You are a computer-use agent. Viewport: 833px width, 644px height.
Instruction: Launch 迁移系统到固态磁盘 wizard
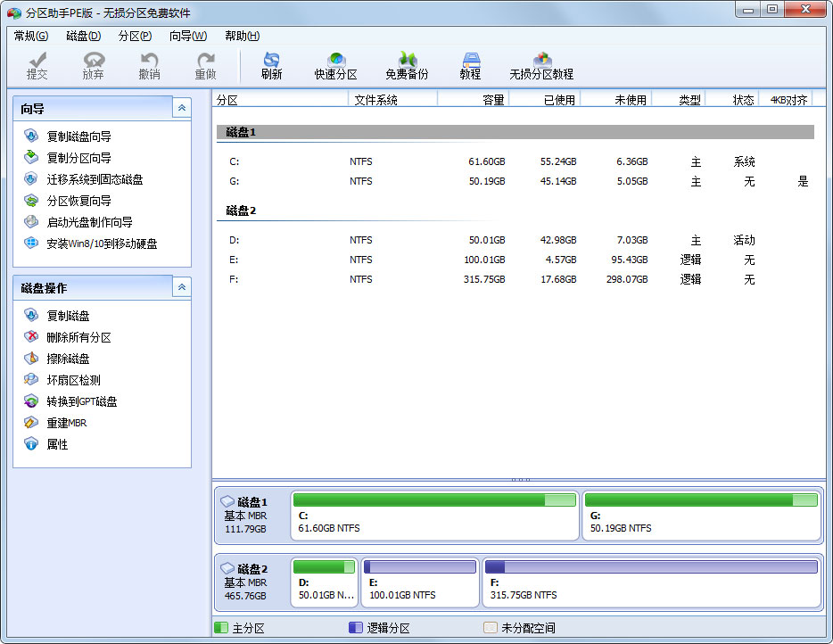click(94, 179)
